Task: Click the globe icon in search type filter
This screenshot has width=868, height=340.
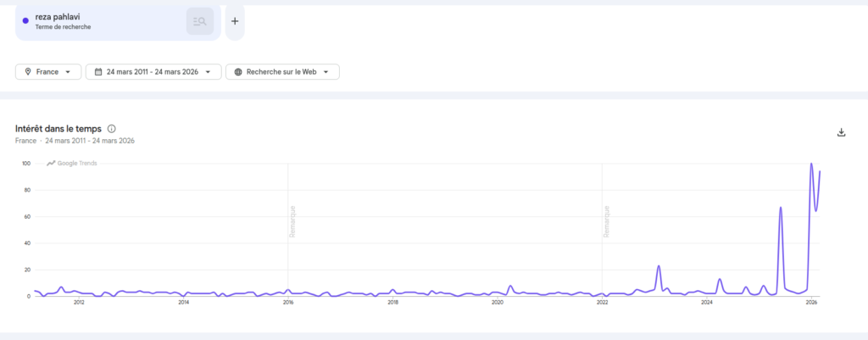Action: 238,72
